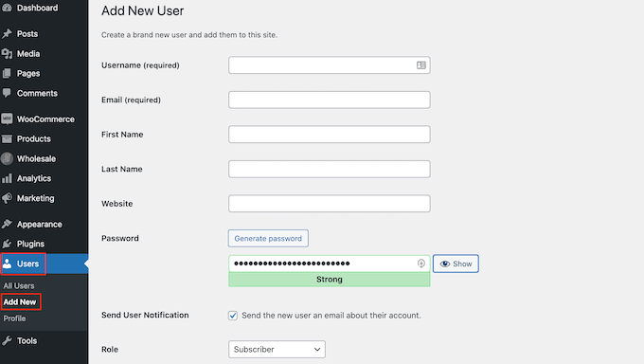Click the 'Username (required)' label
This screenshot has width=644, height=364.
pos(140,65)
